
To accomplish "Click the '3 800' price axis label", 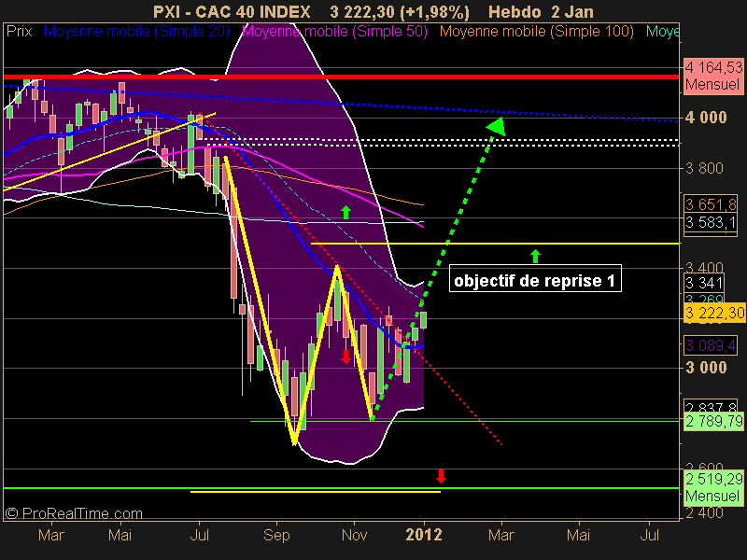I will (x=704, y=168).
